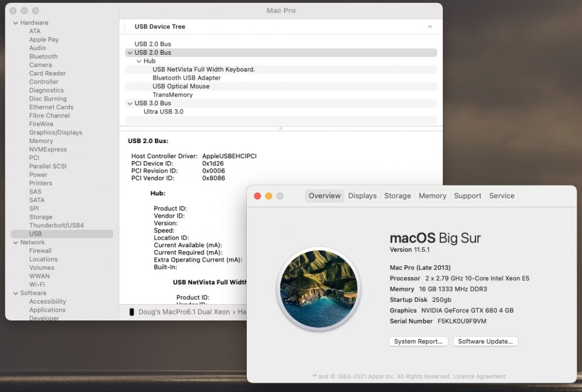Select Bluetooth USB Adapter in device tree

tap(281, 78)
